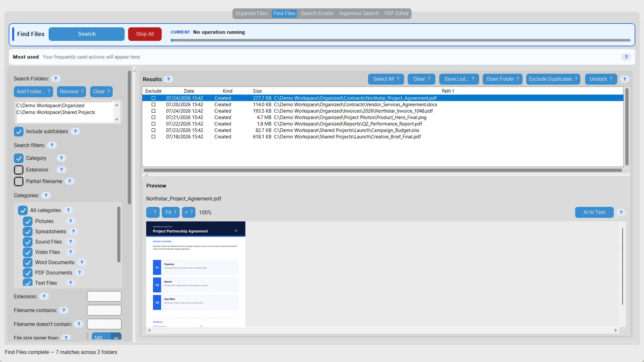This screenshot has width=644, height=362.
Task: Open help icon next to Partial filename
Action: coord(70,181)
